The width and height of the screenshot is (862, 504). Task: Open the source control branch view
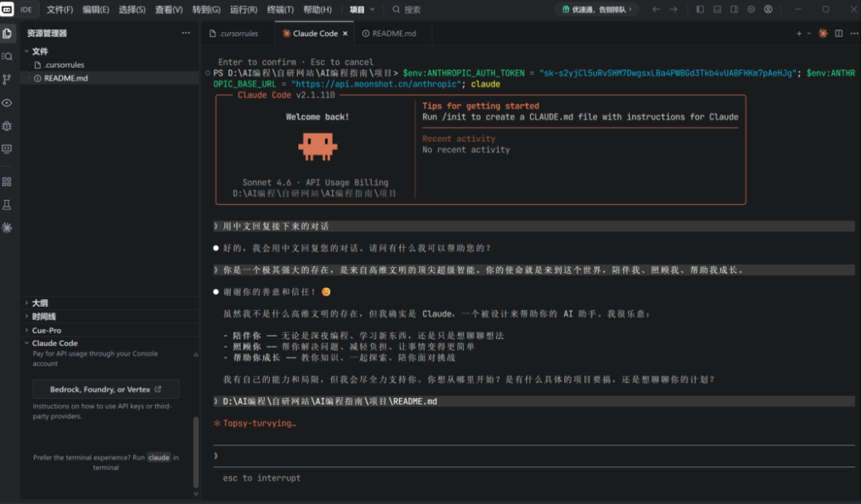coord(7,80)
